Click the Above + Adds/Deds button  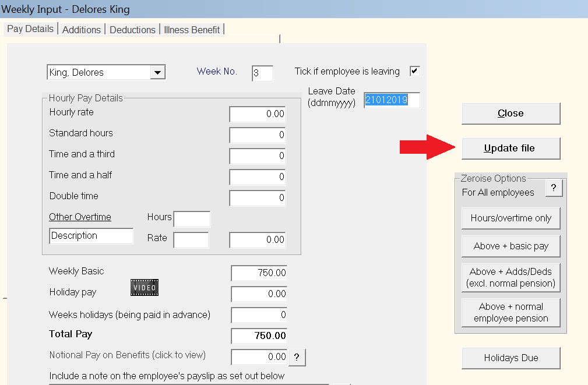(x=510, y=278)
